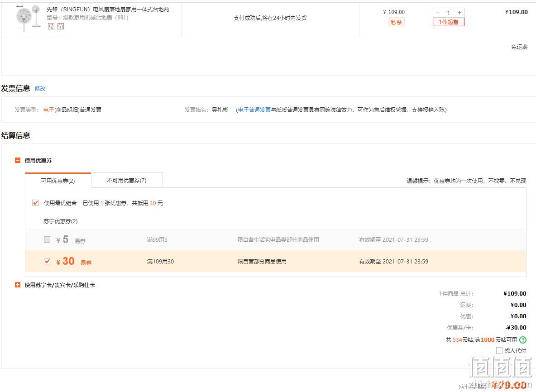Uncheck the ¥30 易券 coupon checkbox
Image resolution: width=536 pixels, height=392 pixels.
click(x=47, y=262)
